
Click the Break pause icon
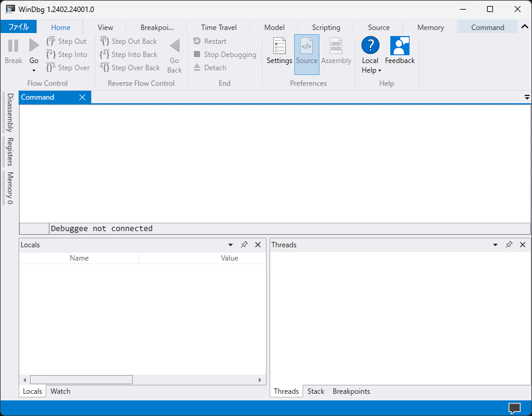pos(13,46)
